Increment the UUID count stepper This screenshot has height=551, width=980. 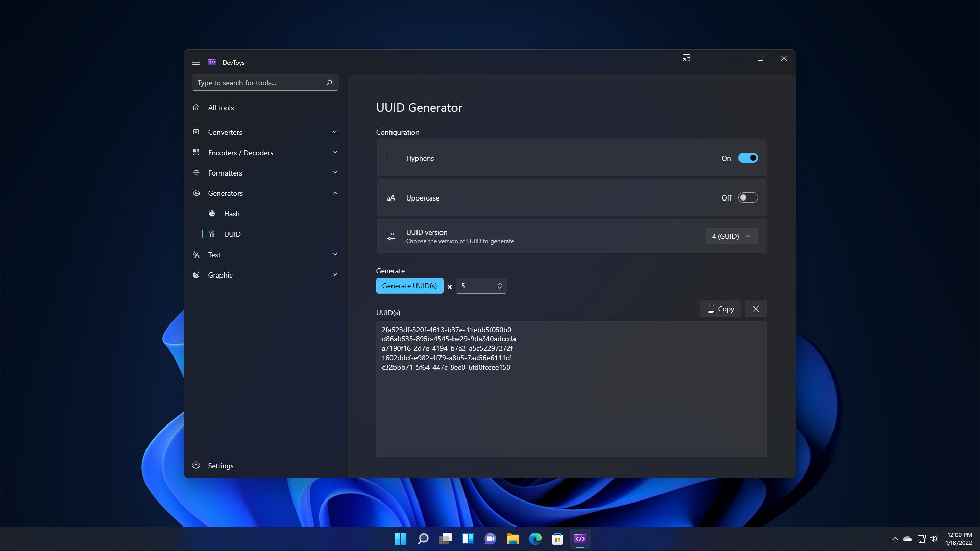(x=499, y=283)
